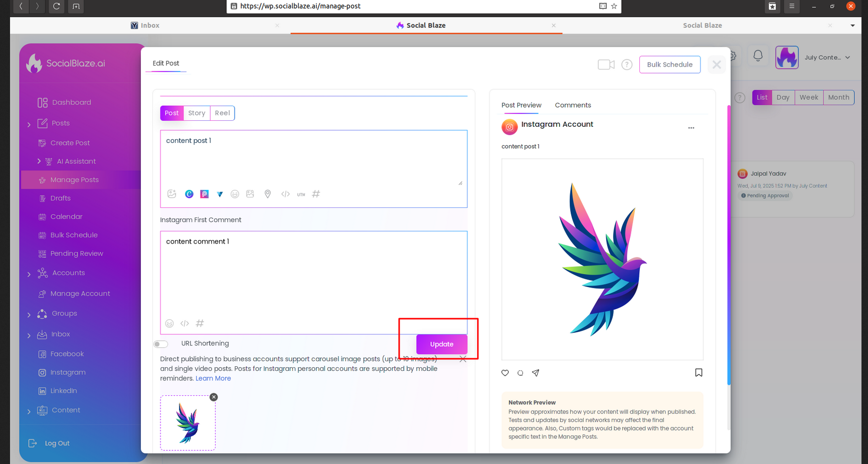Click hashtag icon in post content toolbar
This screenshot has width=868, height=464.
coord(316,193)
